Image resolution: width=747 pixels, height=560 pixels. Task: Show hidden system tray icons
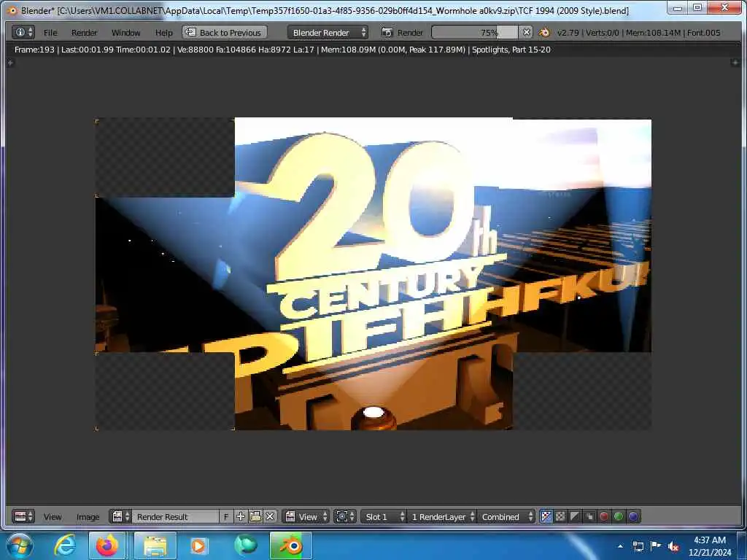coord(620,546)
